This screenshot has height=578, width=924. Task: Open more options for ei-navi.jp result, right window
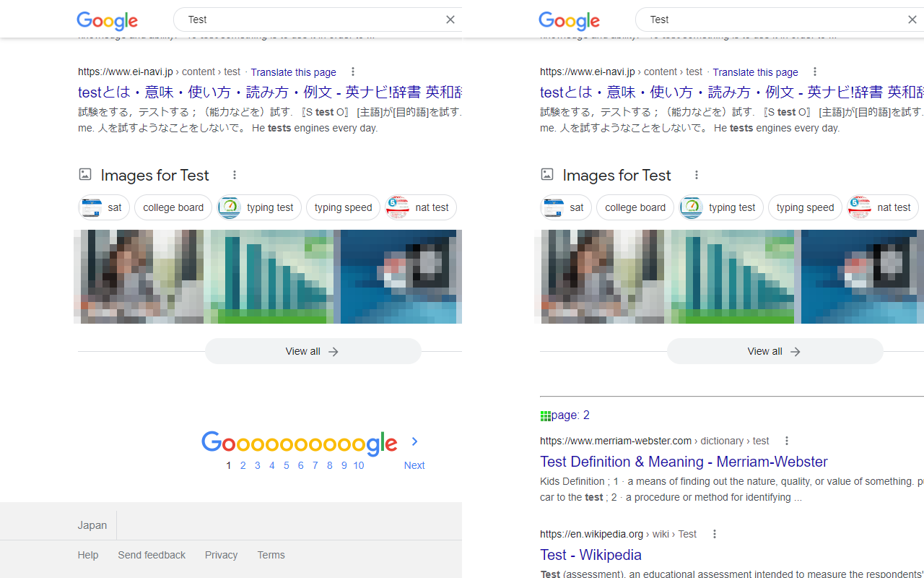pyautogui.click(x=815, y=72)
